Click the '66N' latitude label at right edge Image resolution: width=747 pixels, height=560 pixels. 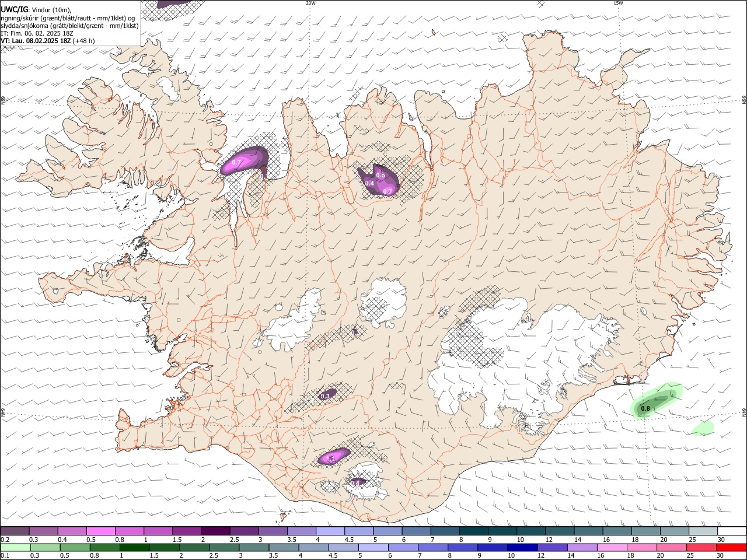pos(744,100)
